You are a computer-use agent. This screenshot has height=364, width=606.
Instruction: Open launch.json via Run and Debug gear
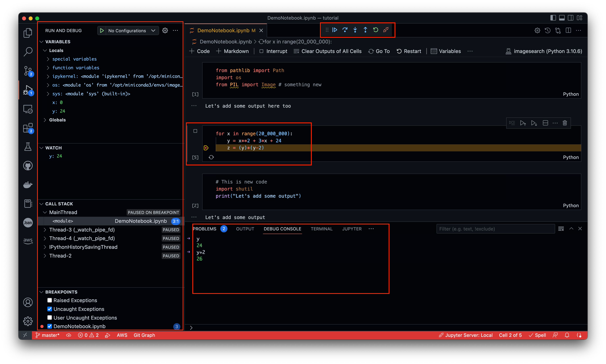click(x=165, y=30)
